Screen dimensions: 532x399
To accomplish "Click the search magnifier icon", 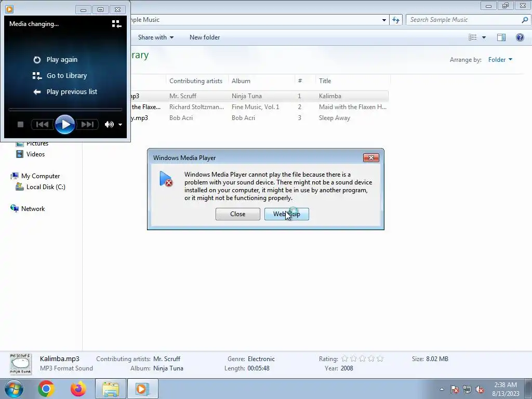I will click(x=525, y=20).
